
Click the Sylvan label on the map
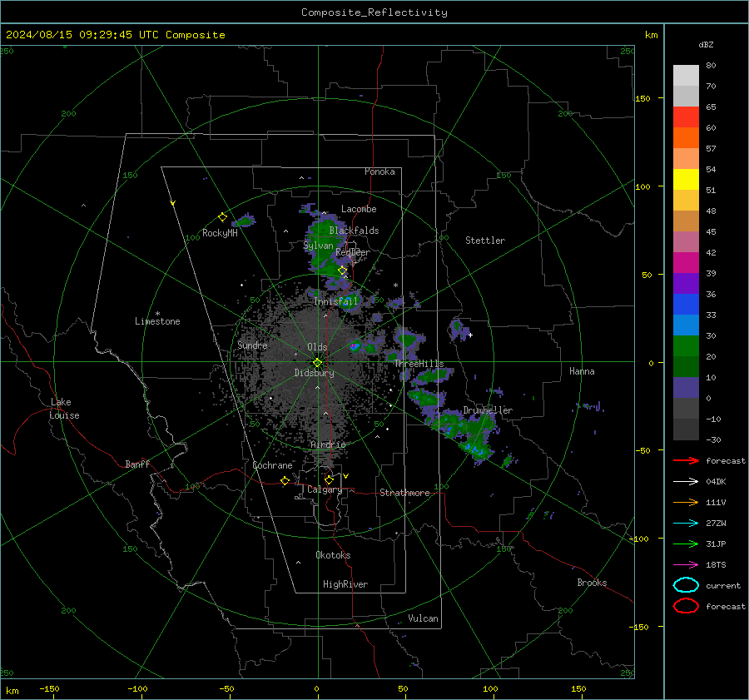point(318,246)
